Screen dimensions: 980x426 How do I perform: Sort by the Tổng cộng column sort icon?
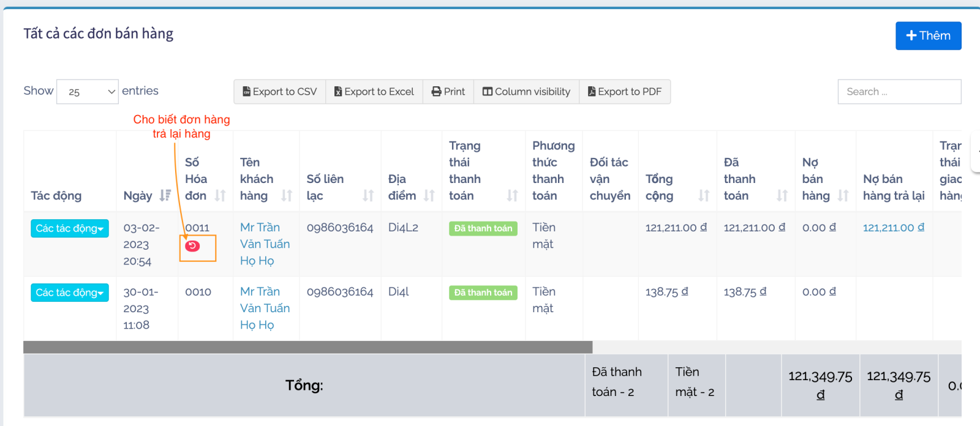click(x=704, y=195)
